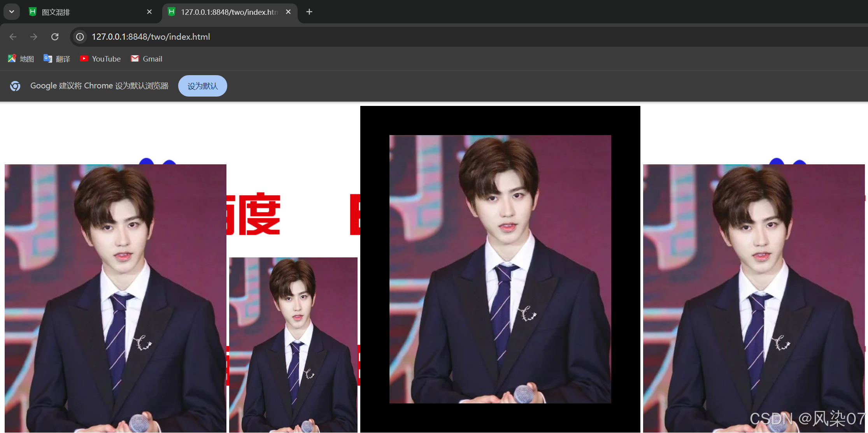Close the 图文混排 tab

149,12
